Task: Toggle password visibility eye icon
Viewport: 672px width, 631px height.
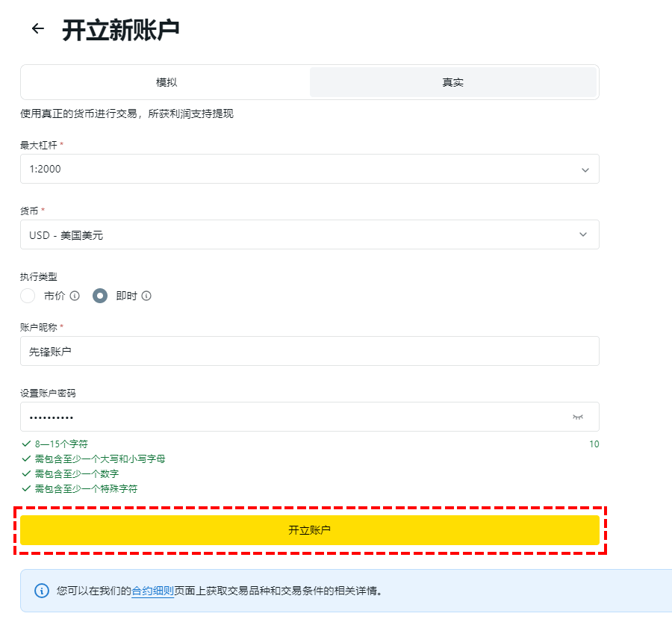Action: point(578,417)
